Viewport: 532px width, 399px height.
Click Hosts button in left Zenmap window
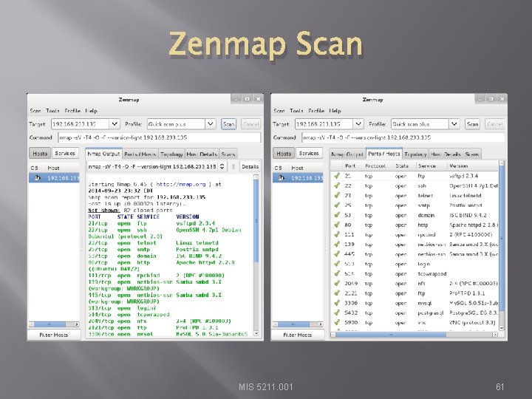click(x=40, y=154)
